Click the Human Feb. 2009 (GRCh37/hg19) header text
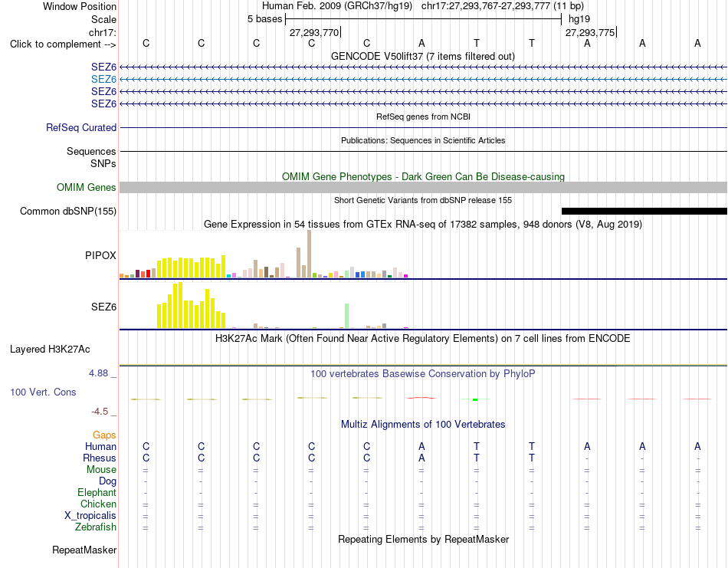 [x=337, y=6]
